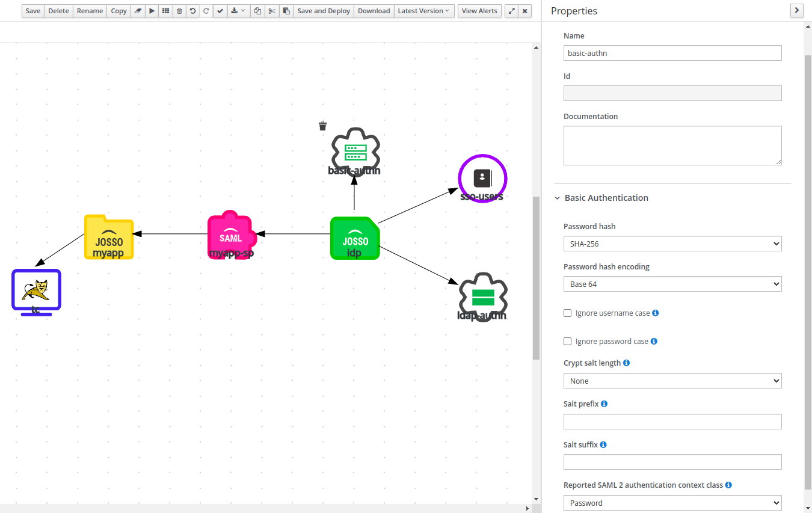Select the yellow JOSSO myapp folder node
The image size is (812, 513).
[x=109, y=237]
